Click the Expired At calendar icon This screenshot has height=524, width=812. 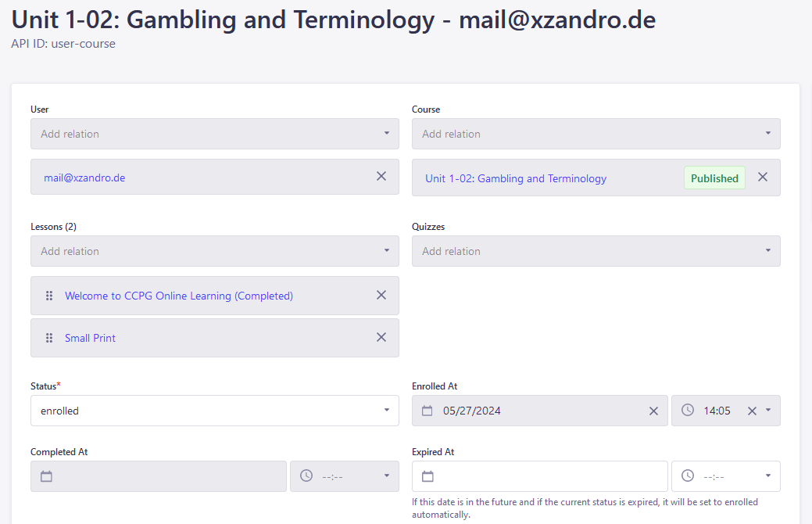pyautogui.click(x=427, y=476)
